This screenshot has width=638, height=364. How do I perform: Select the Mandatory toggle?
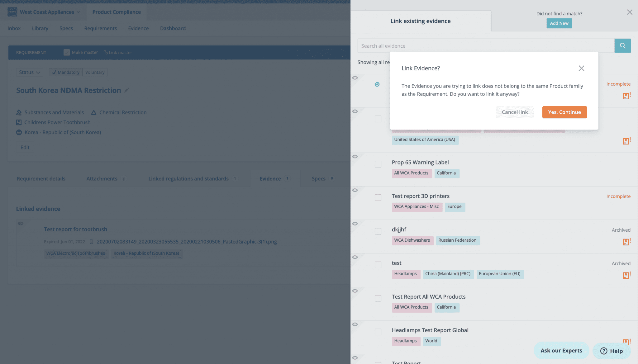[66, 72]
